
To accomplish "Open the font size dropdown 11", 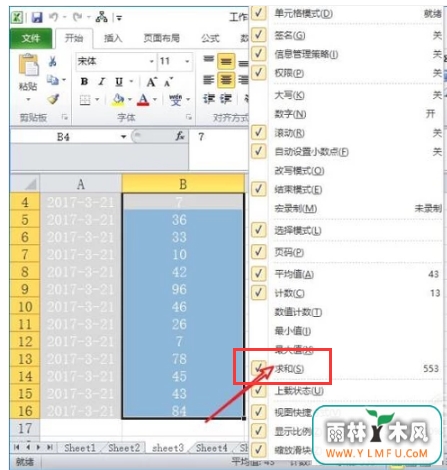I will click(187, 61).
